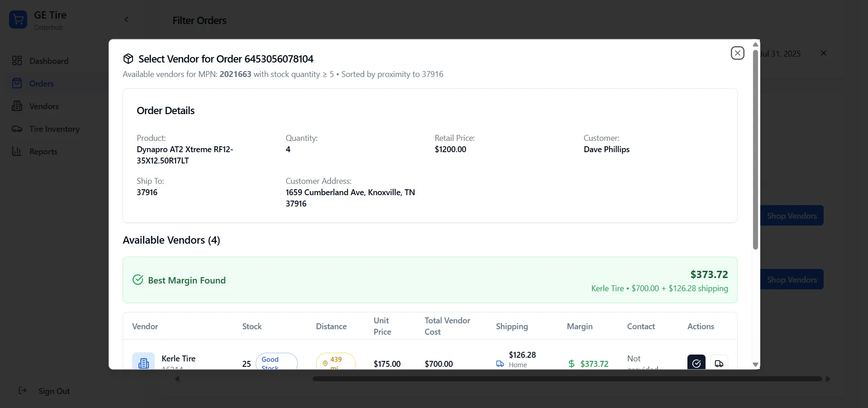The height and width of the screenshot is (408, 868).
Task: Click the green dollar icon in Margin cell
Action: (572, 364)
